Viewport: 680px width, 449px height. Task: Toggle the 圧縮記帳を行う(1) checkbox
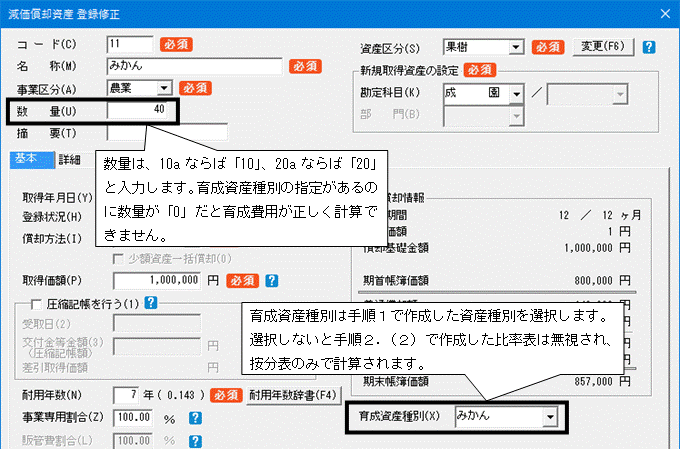(36, 304)
